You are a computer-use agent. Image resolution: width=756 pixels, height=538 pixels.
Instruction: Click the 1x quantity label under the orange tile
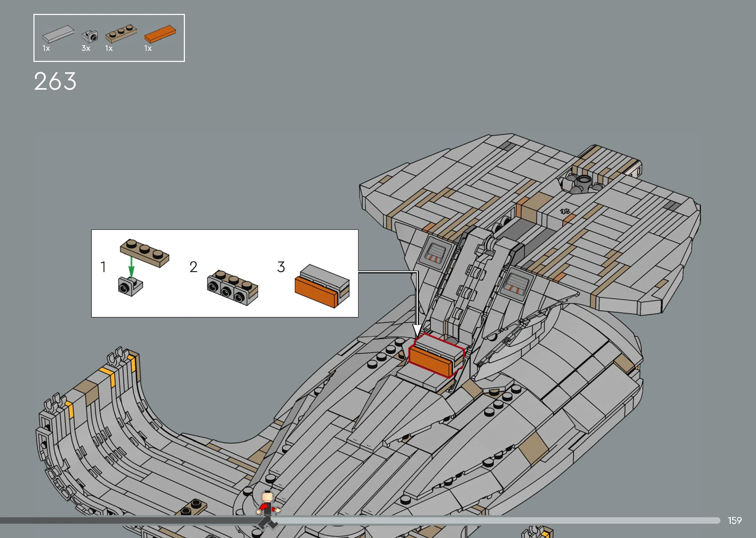click(x=148, y=48)
